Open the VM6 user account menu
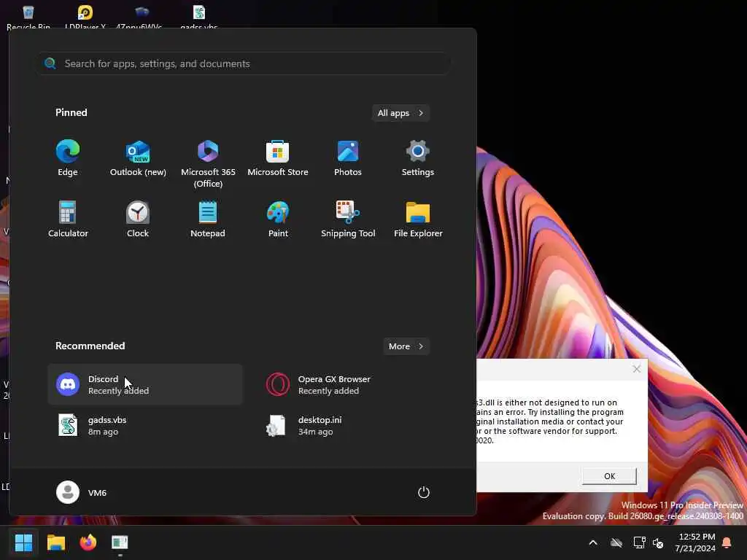Viewport: 747px width, 560px height. coord(82,492)
